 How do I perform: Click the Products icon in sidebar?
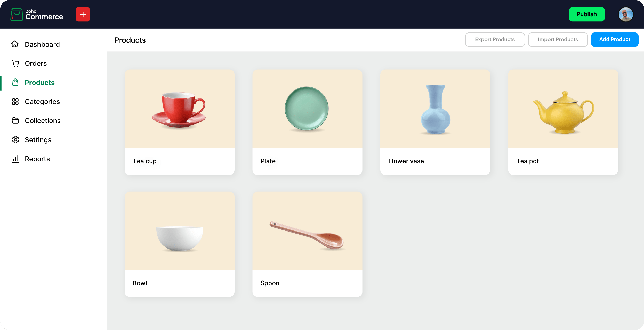15,82
